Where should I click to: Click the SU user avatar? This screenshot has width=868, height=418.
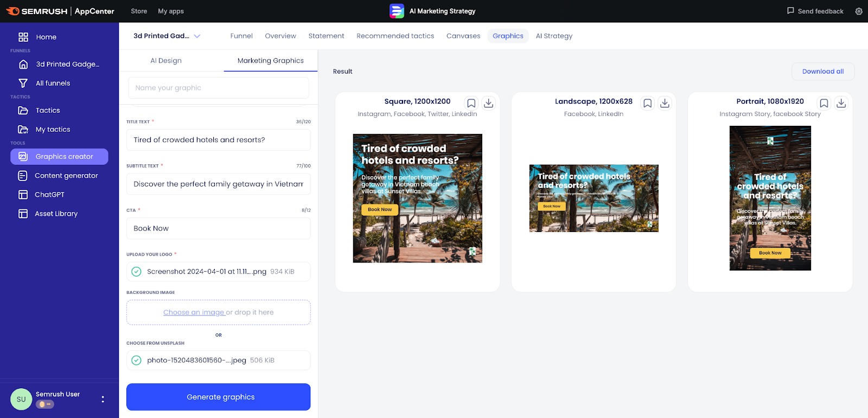(21, 399)
